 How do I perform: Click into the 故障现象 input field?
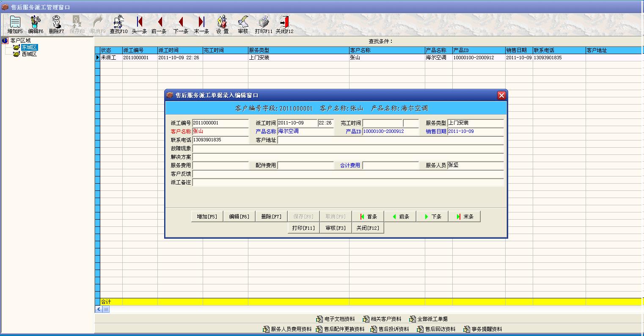(347, 149)
